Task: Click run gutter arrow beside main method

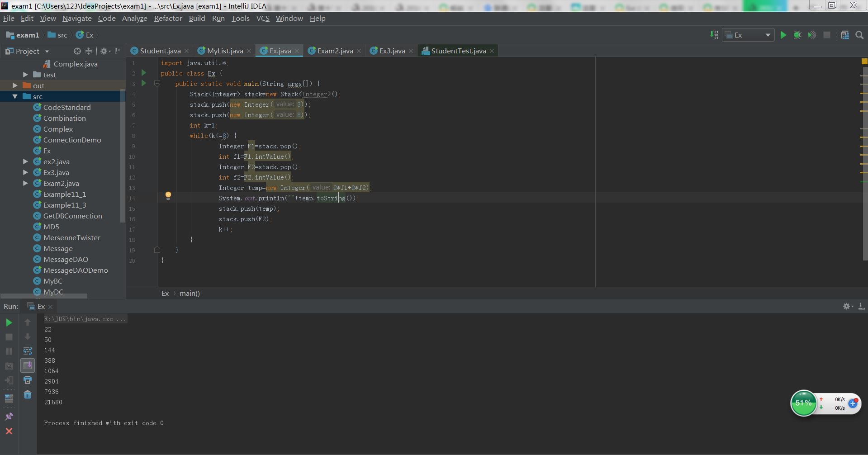Action: [144, 83]
